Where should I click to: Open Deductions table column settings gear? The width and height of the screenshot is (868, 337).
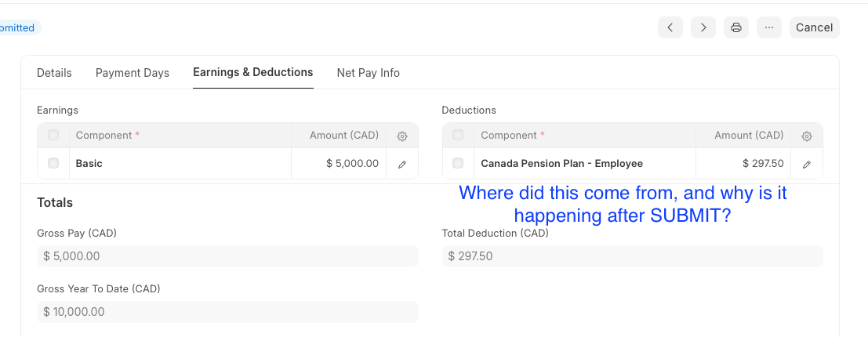coord(807,136)
